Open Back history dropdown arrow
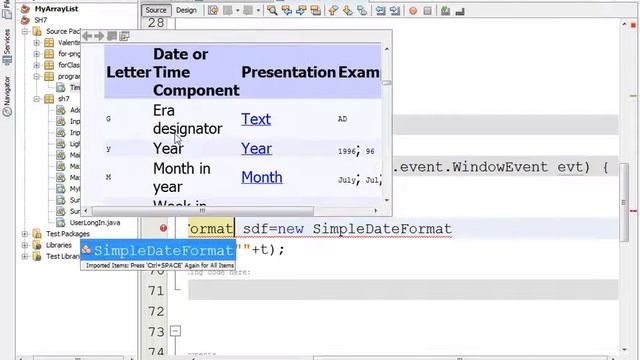 237,11
